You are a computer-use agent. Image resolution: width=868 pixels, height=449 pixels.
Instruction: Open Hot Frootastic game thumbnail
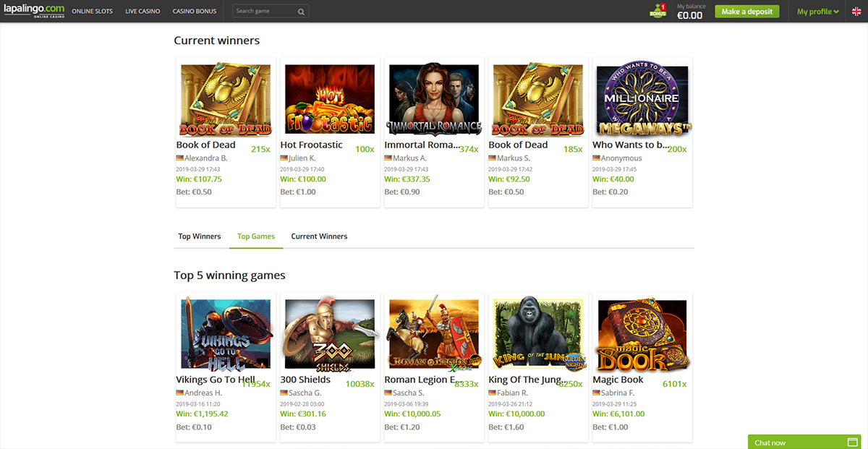click(330, 101)
